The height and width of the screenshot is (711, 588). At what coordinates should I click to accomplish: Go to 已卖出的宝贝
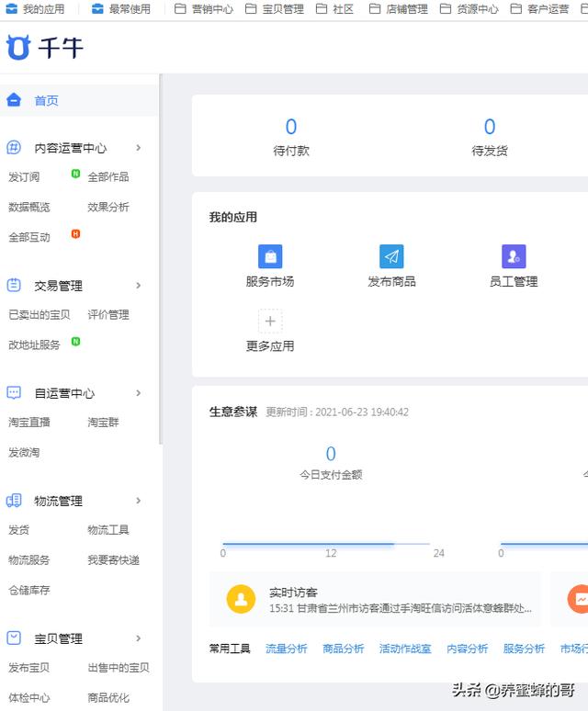pos(40,315)
